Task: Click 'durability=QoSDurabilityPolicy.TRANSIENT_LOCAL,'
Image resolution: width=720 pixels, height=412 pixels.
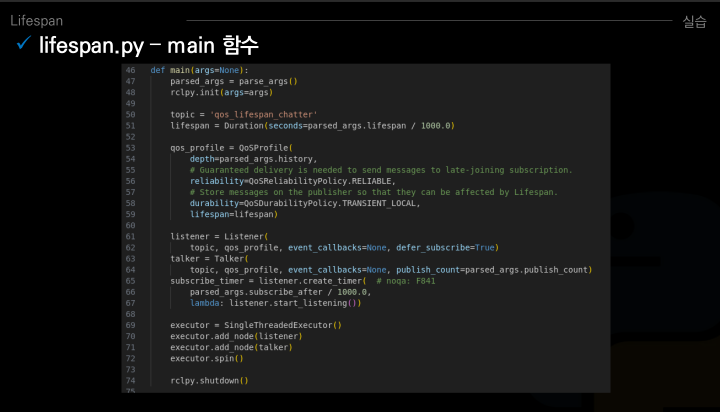Action: coord(305,203)
